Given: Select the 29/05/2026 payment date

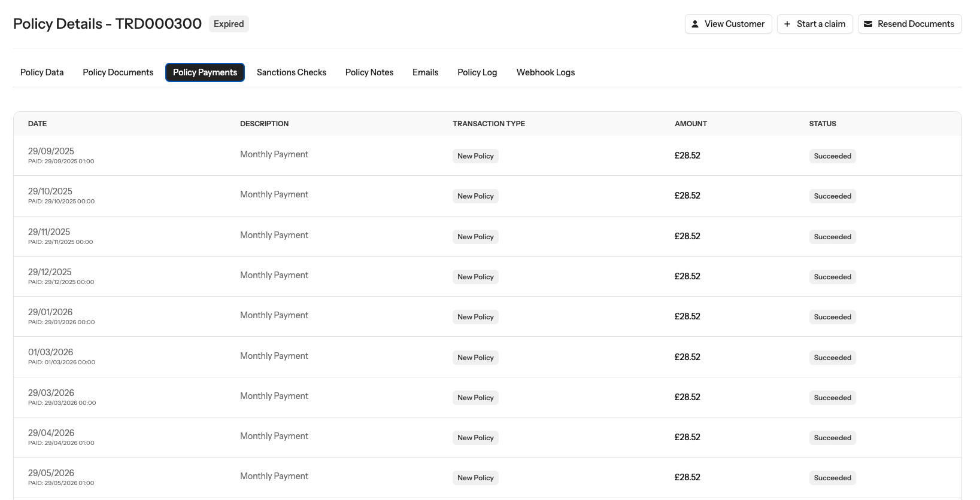Looking at the screenshot, I should (x=51, y=473).
